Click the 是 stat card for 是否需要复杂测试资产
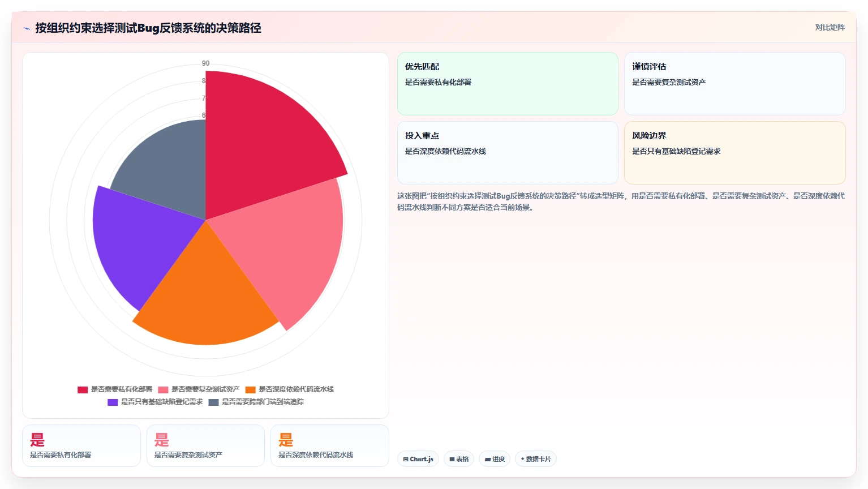This screenshot has height=489, width=868. (x=205, y=446)
